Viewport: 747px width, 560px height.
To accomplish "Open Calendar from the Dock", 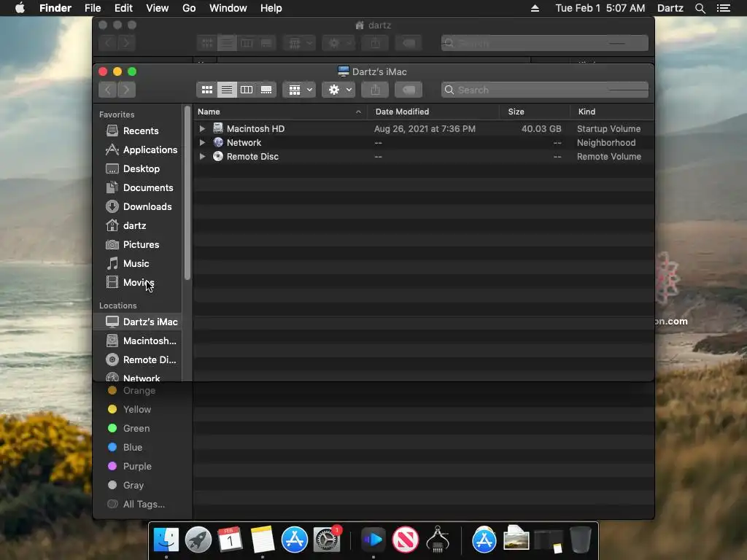I will (x=230, y=540).
